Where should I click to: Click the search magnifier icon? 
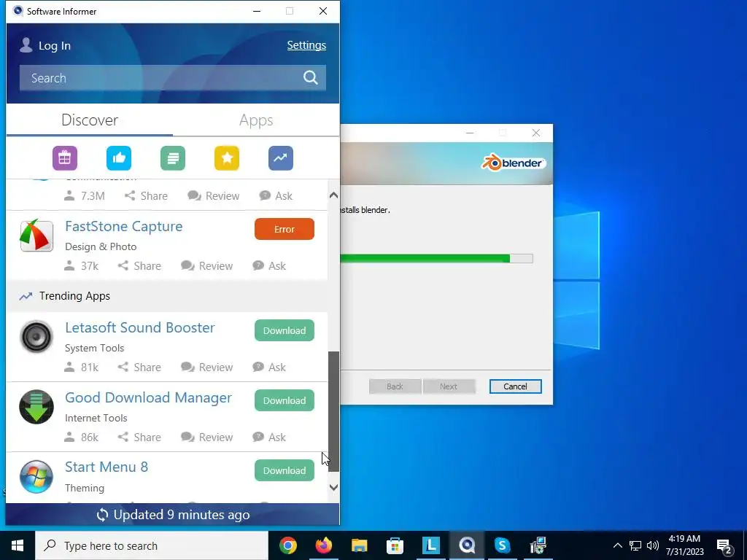point(311,77)
